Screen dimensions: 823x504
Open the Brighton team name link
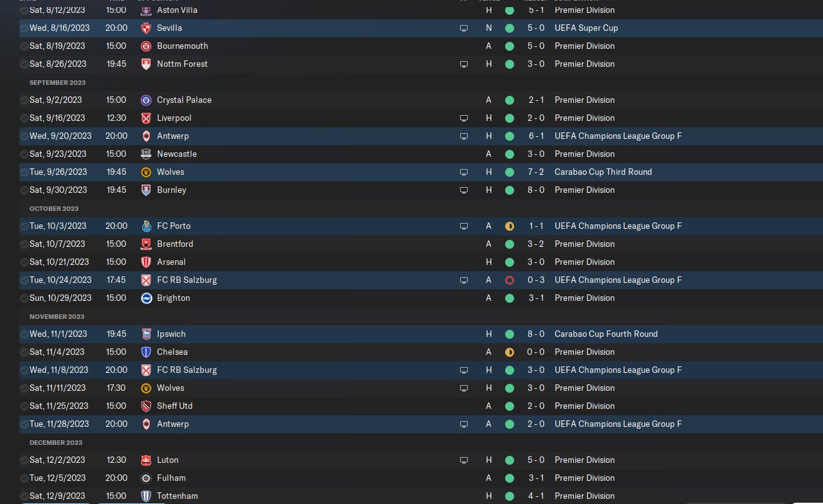pyautogui.click(x=174, y=298)
